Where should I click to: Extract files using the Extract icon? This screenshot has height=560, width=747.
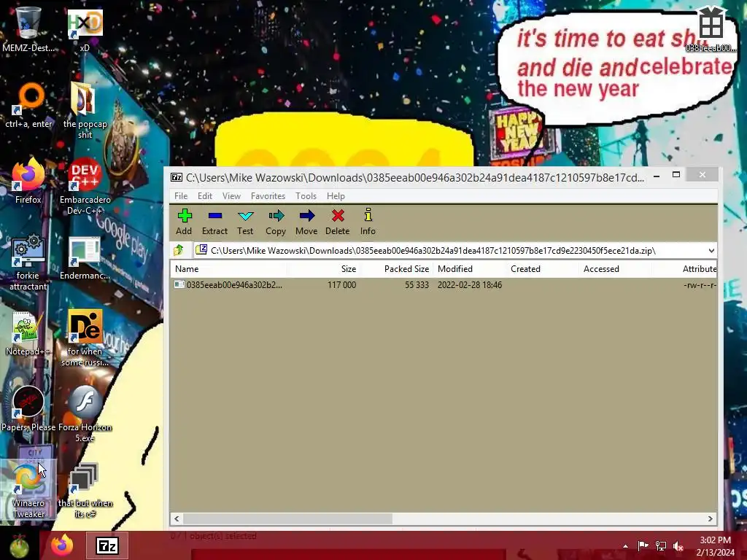coord(215,222)
